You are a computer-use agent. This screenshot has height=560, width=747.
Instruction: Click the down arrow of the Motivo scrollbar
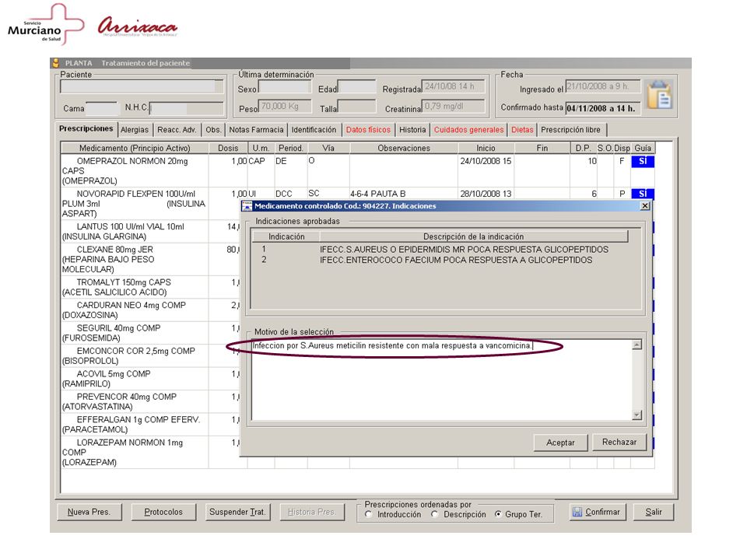[x=637, y=415]
